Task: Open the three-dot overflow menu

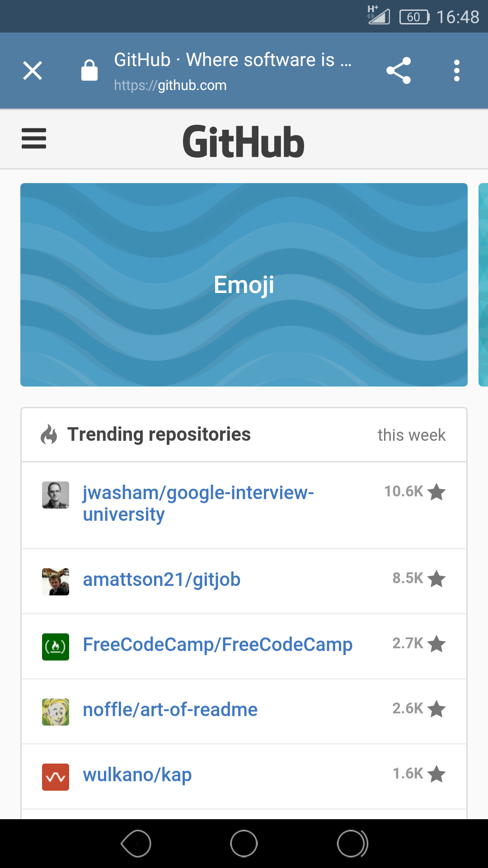Action: tap(457, 71)
